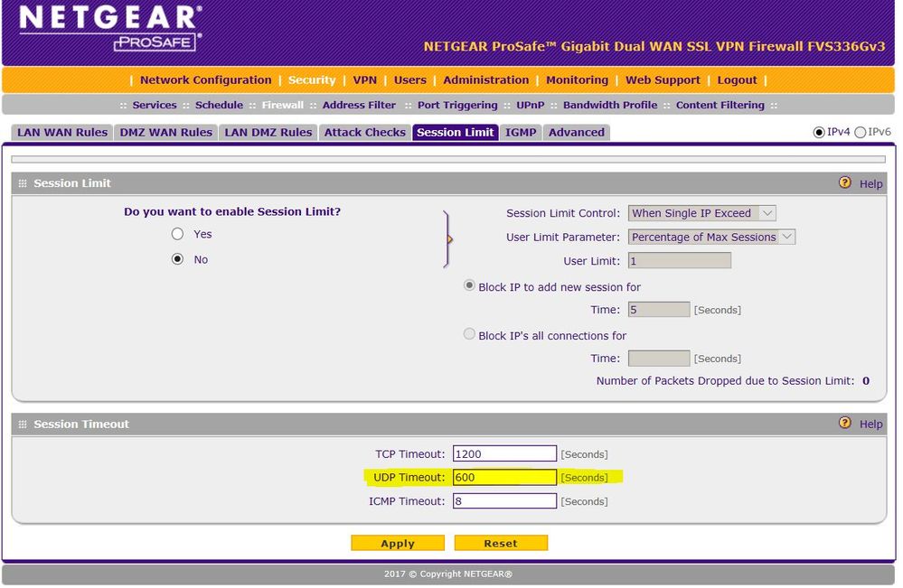Choose the IPv6 radio button
Image resolution: width=903 pixels, height=588 pixels.
(860, 133)
